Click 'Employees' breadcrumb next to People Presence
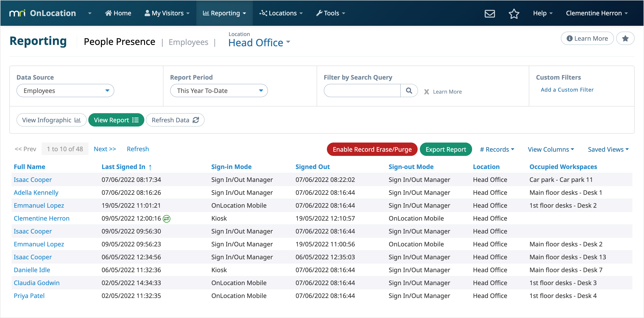The height and width of the screenshot is (318, 644). 188,42
